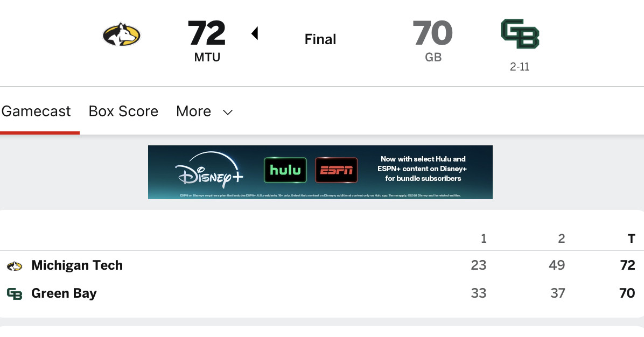This screenshot has width=644, height=337.
Task: Open the Green Bay team link
Action: click(x=64, y=293)
